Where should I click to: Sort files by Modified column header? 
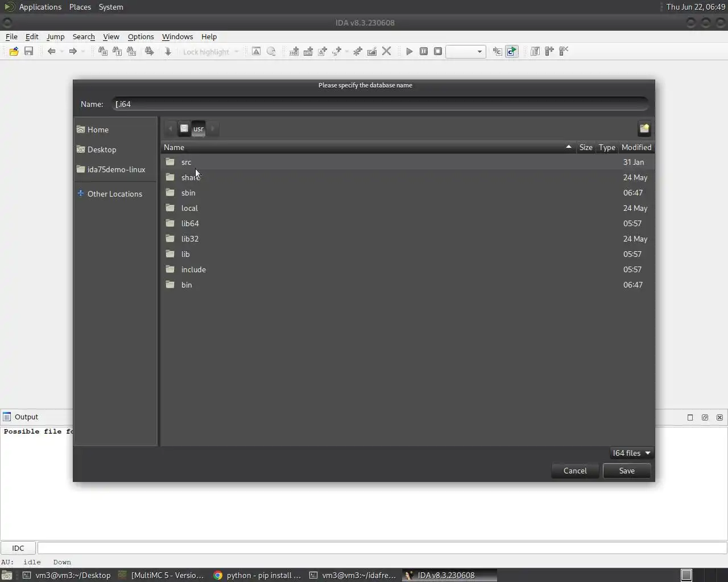pos(636,147)
